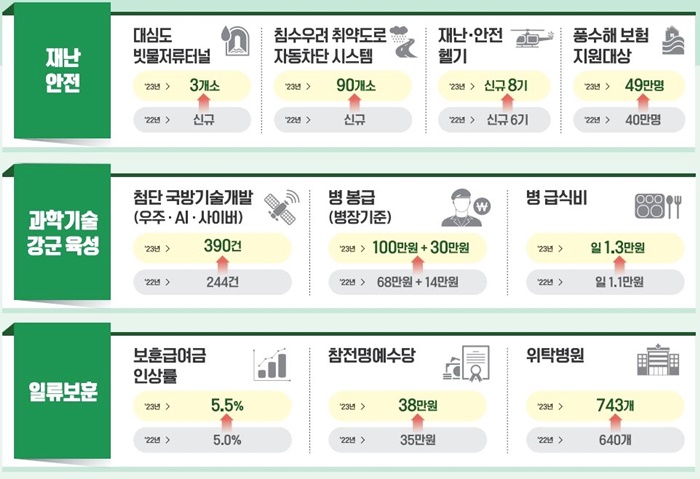The width and height of the screenshot is (700, 479).
Task: Click the rainwater storage tunnel icon
Action: (236, 41)
